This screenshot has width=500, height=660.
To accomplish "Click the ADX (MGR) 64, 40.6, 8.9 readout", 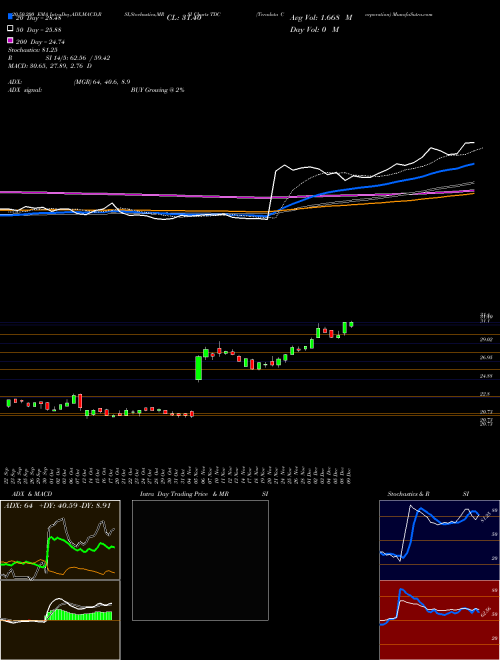I will (x=69, y=82).
